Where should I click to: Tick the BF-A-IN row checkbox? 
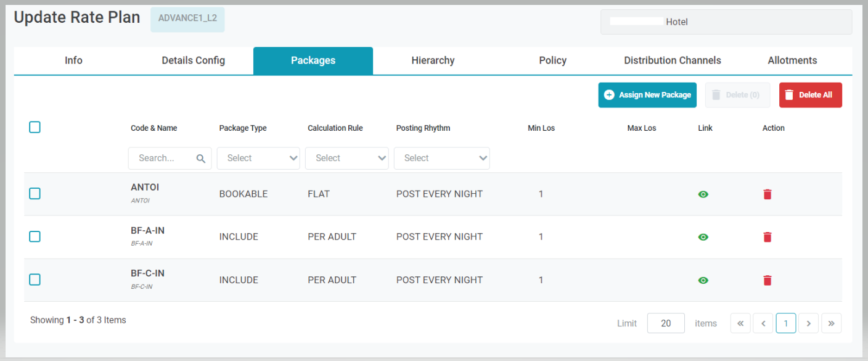[x=35, y=236]
